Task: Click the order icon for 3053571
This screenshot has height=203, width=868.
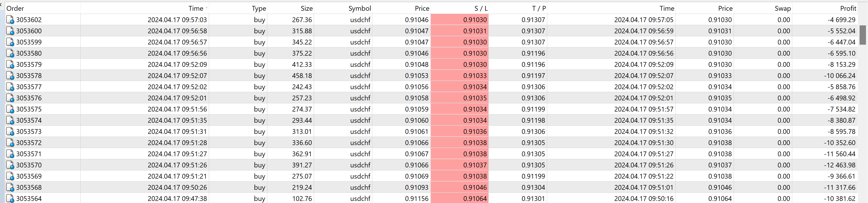Action: click(x=10, y=154)
